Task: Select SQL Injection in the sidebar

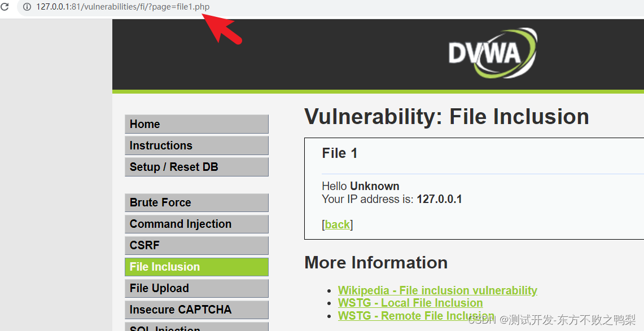Action: (x=196, y=329)
